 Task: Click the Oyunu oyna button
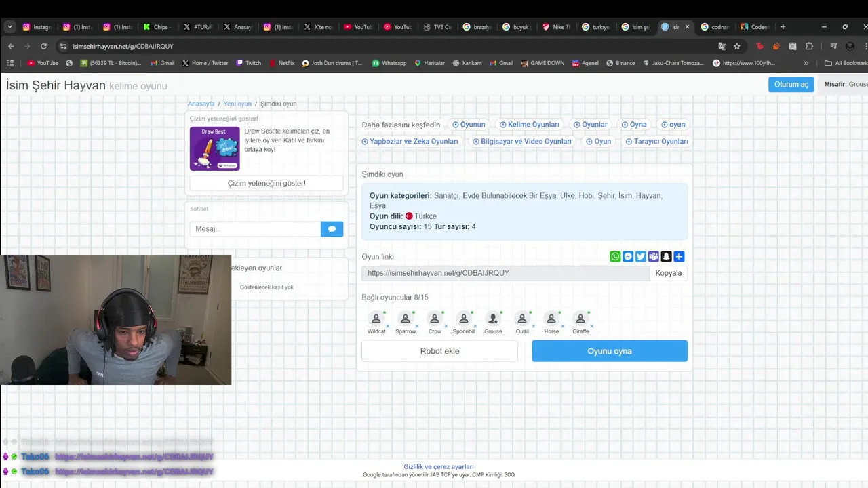[610, 351]
